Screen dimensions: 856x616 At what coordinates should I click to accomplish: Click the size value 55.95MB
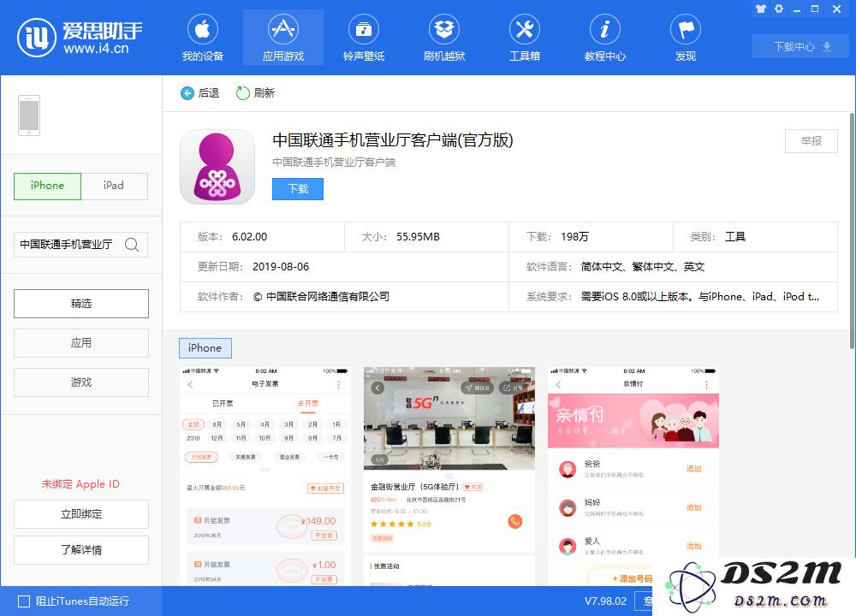coord(418,237)
